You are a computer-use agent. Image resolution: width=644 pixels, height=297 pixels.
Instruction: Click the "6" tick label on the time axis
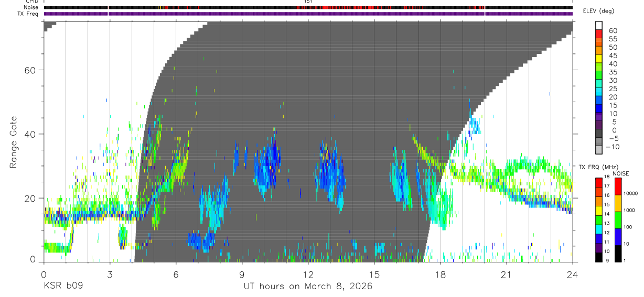[176, 274]
